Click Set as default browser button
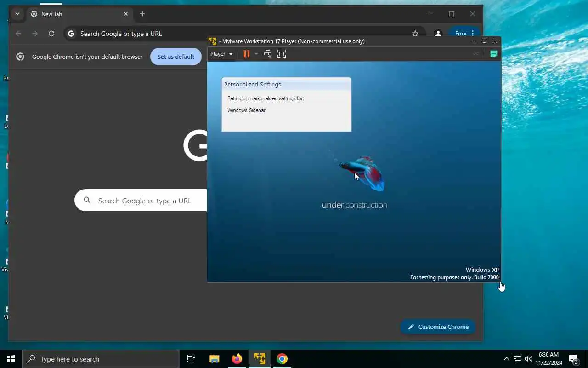The image size is (588, 368). [176, 57]
